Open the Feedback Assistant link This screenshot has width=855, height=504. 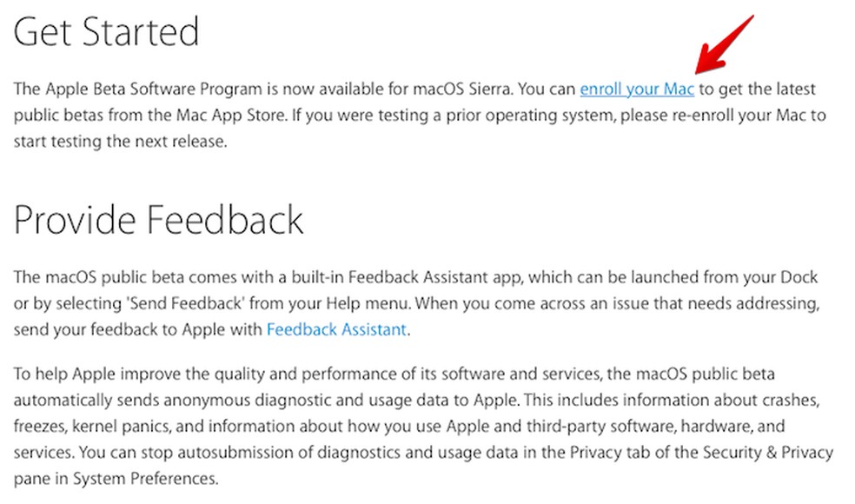[336, 330]
